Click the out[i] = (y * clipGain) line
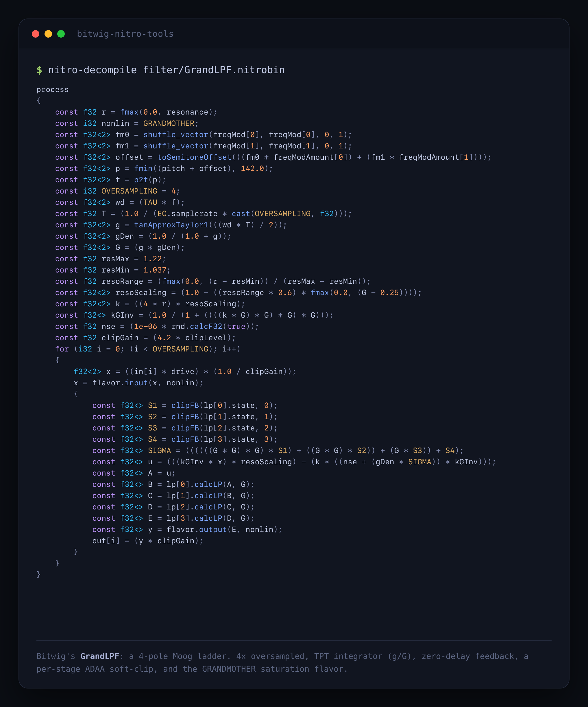Screen dimensions: 588x707 point(148,541)
